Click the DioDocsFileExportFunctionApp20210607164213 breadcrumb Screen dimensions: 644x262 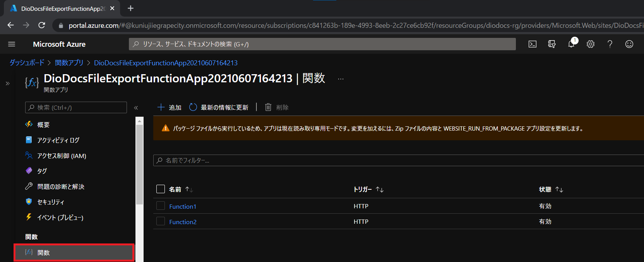click(x=166, y=63)
